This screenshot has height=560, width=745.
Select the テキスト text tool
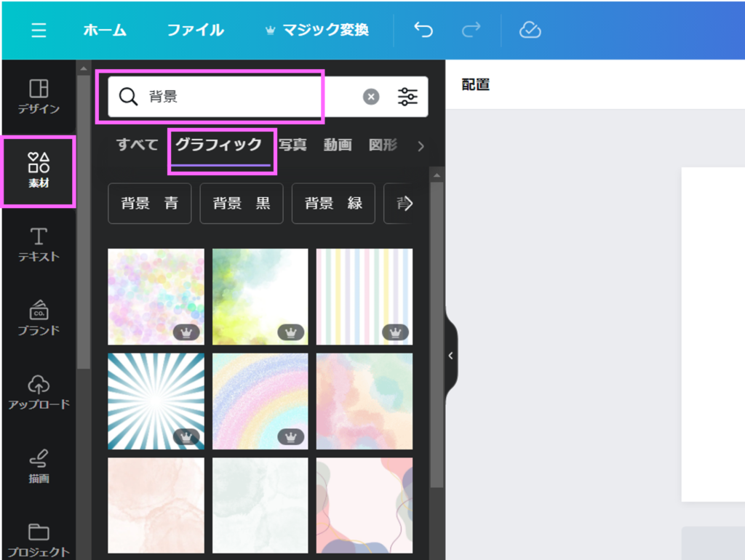point(39,244)
